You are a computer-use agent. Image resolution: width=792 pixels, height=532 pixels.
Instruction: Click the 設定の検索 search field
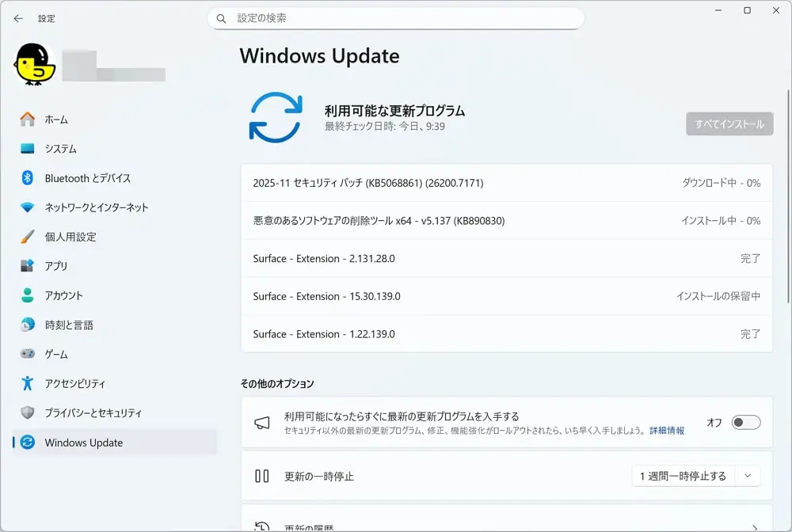pos(396,17)
